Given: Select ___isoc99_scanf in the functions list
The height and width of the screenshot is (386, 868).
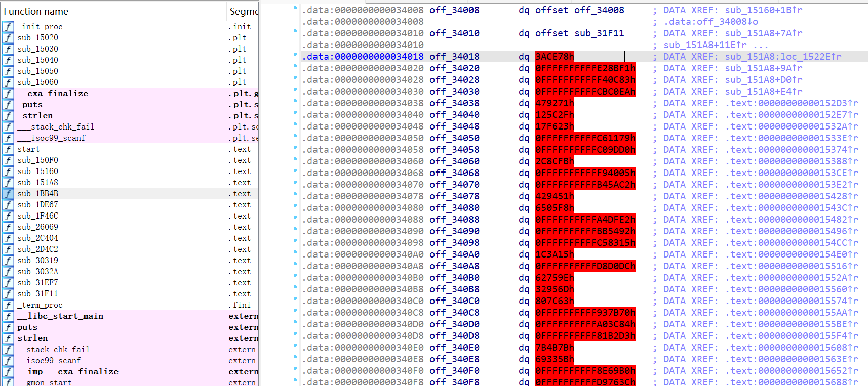Looking at the screenshot, I should tap(51, 138).
